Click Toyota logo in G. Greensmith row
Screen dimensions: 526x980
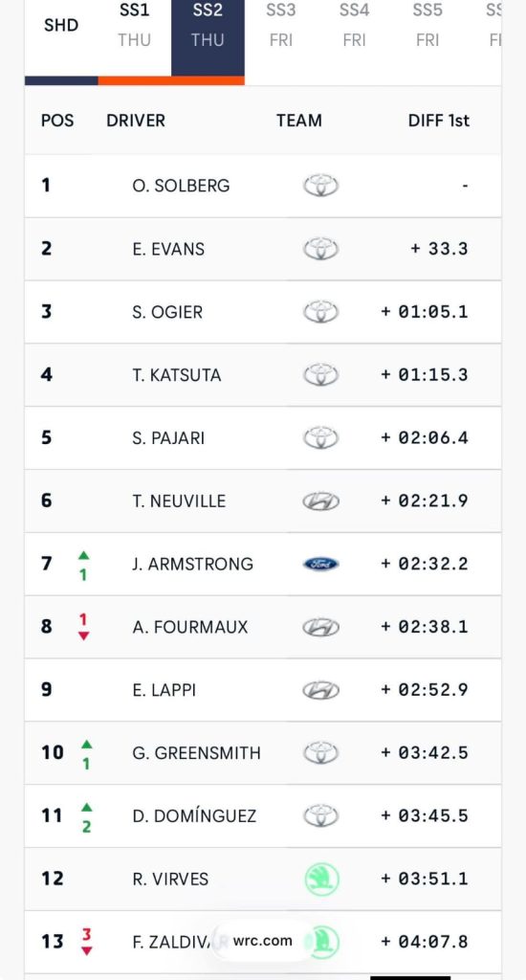[321, 752]
